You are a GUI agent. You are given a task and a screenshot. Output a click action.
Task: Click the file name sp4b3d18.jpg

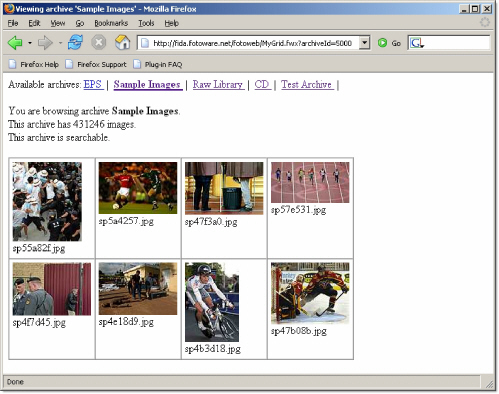(x=213, y=349)
